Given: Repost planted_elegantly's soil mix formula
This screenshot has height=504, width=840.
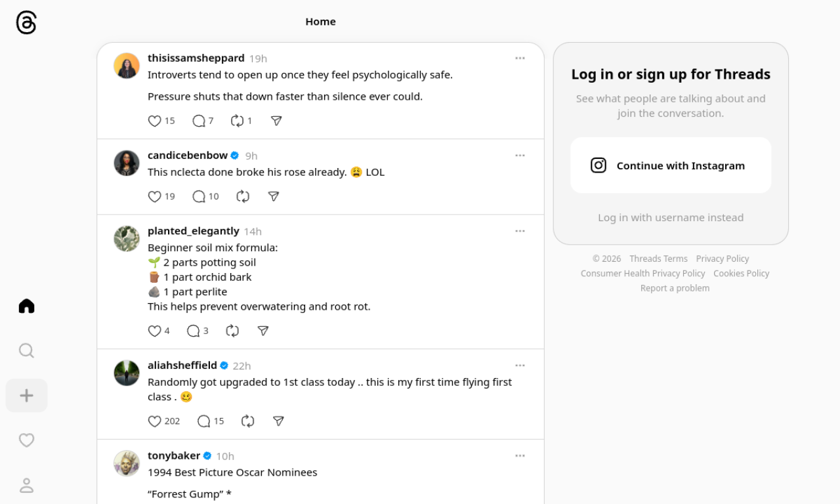Looking at the screenshot, I should click(232, 331).
